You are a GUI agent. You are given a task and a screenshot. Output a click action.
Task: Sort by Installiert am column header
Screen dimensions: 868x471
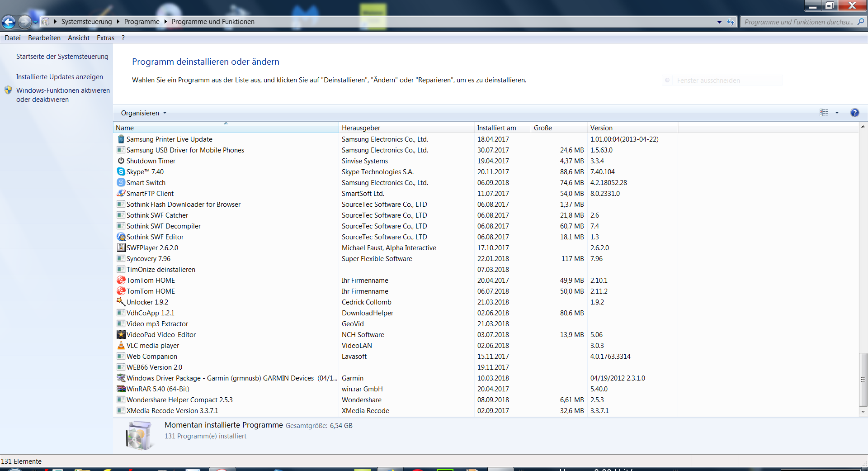502,128
